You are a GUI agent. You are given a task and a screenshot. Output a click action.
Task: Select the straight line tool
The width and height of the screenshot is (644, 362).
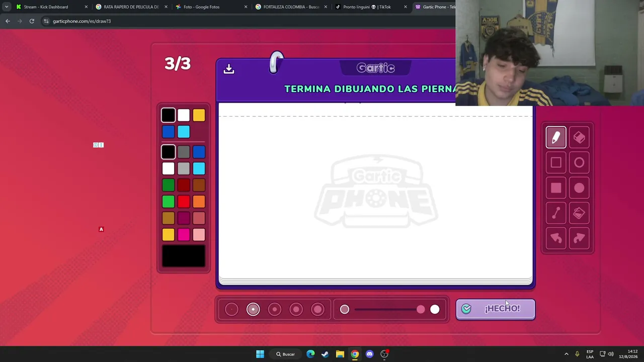(x=556, y=213)
